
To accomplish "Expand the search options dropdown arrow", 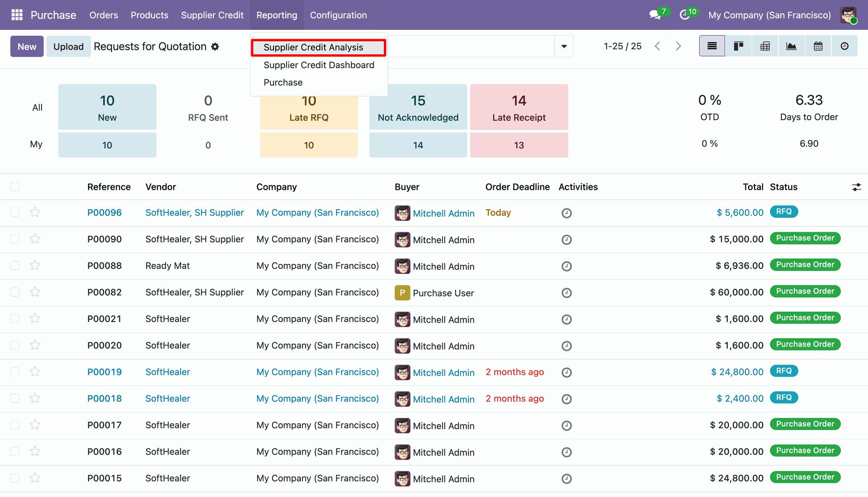I will tap(564, 46).
